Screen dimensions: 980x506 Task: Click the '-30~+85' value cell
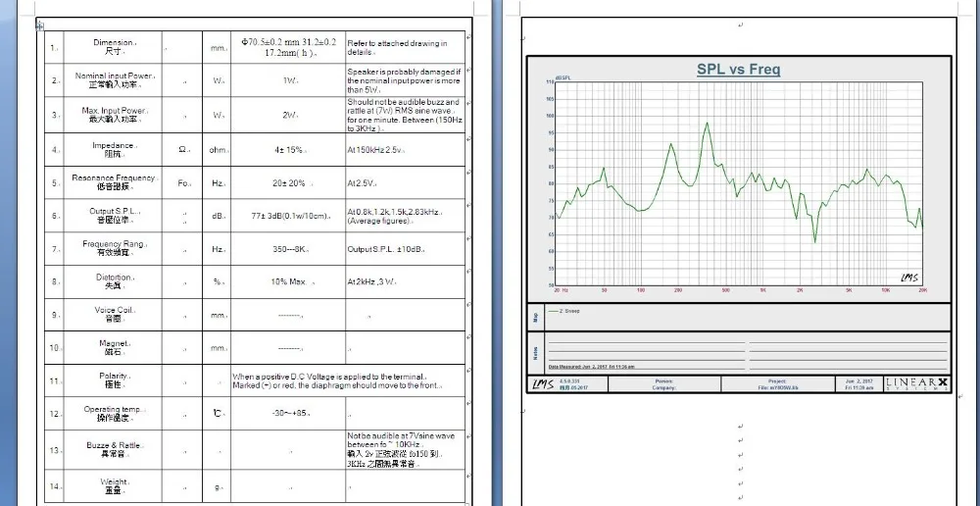(288, 414)
